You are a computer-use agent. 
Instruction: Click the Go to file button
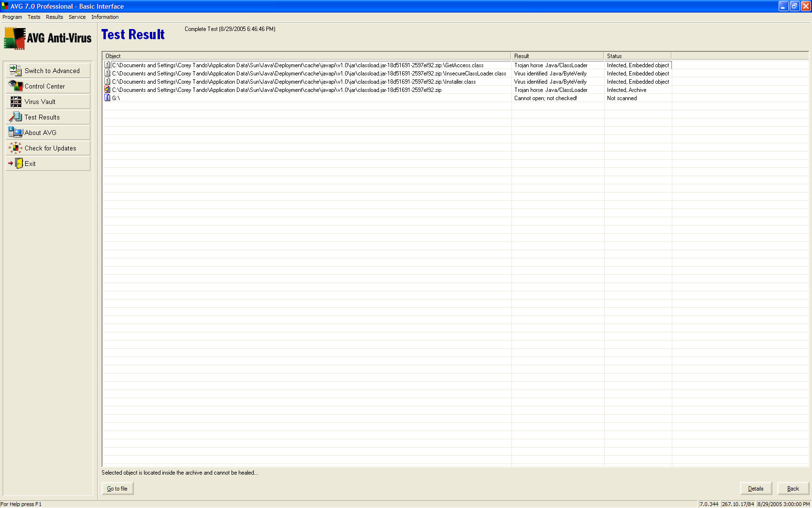[x=117, y=489]
